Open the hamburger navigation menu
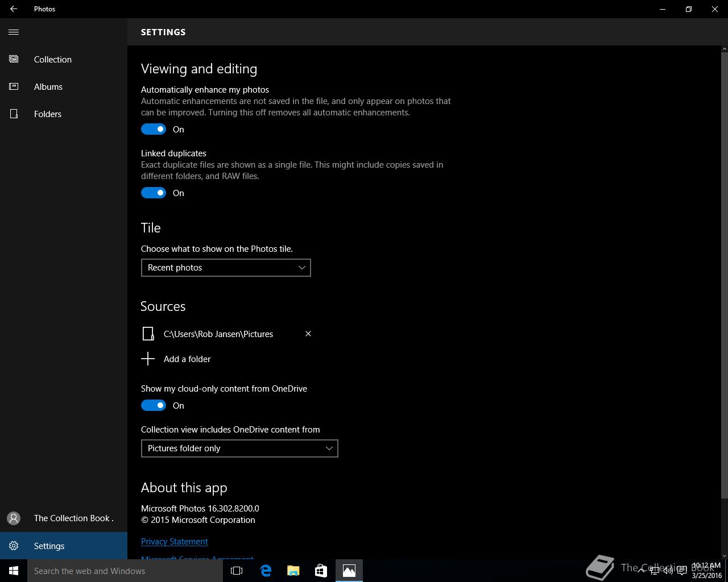This screenshot has width=728, height=582. [x=14, y=32]
